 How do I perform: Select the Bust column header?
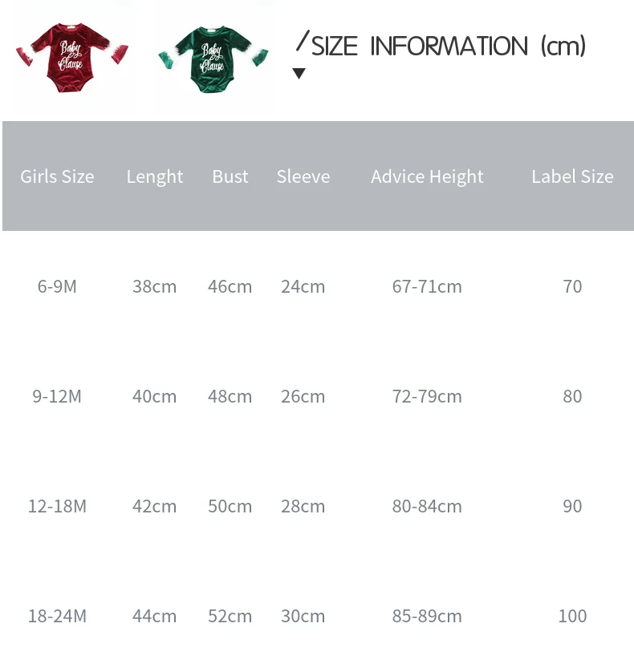point(230,176)
